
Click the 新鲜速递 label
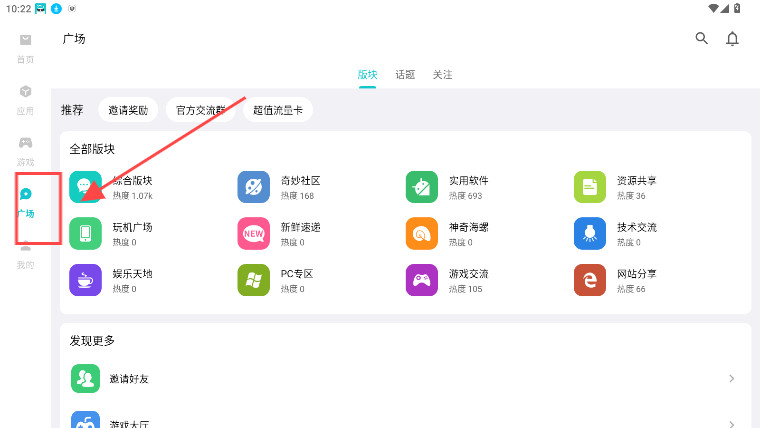301,227
